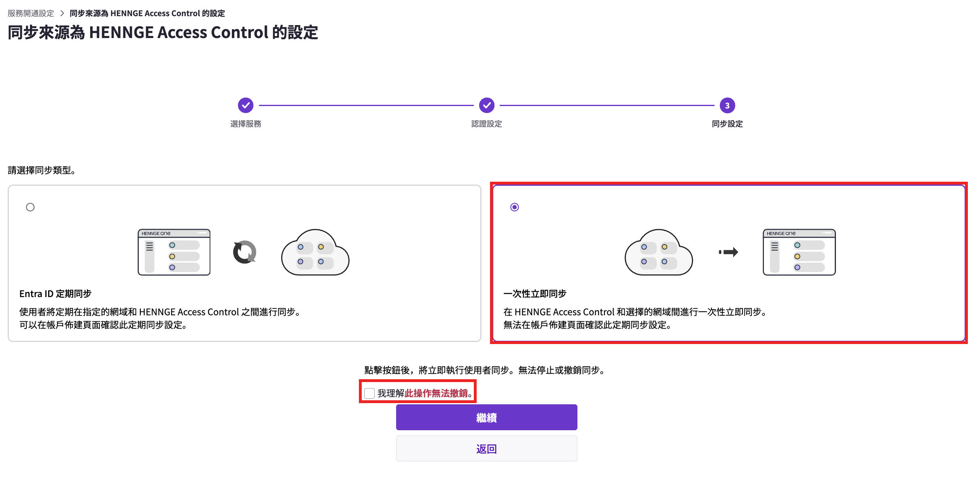Click the 請選擇同步類型 instruction text

click(42, 170)
